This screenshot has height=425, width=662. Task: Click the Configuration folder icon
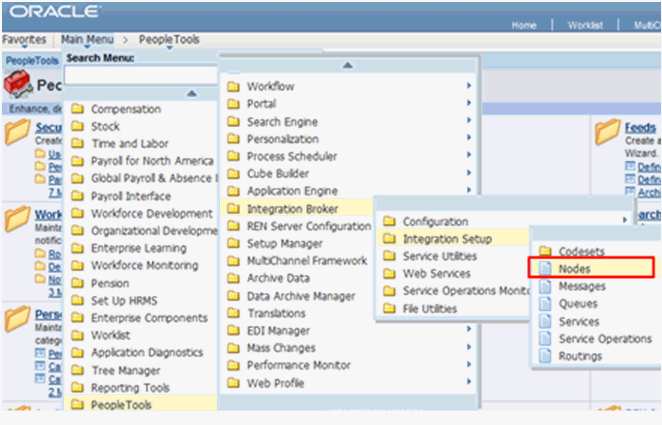pos(389,221)
